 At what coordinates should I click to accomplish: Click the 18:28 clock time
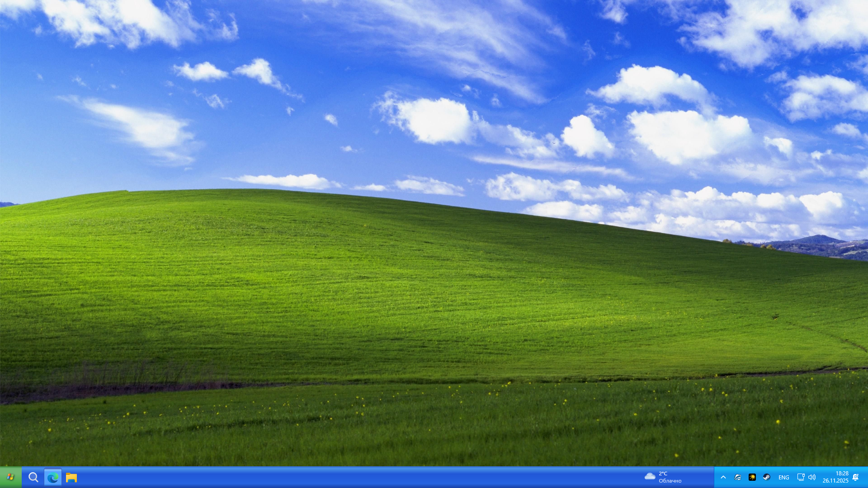click(x=842, y=474)
